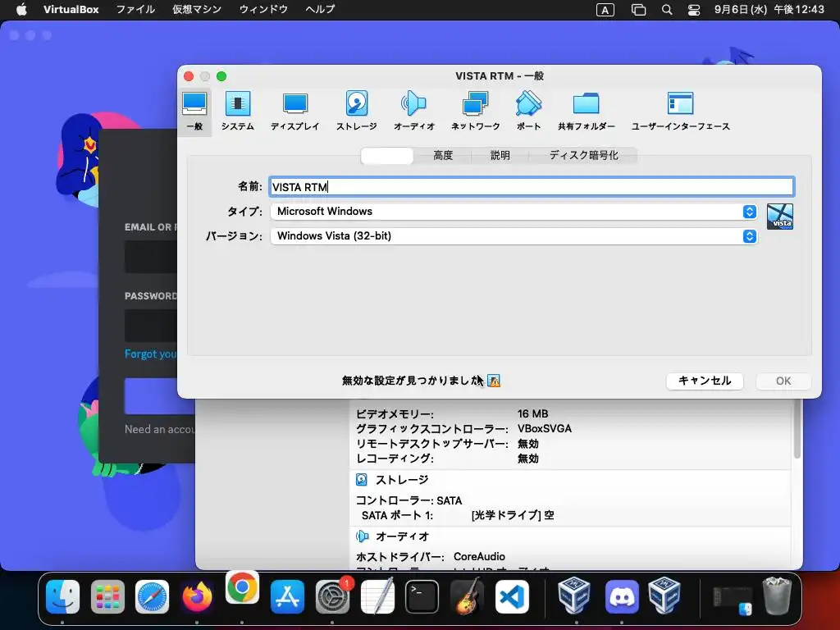Switch to the 説明 tab
Image resolution: width=840 pixels, height=630 pixels.
pyautogui.click(x=500, y=155)
